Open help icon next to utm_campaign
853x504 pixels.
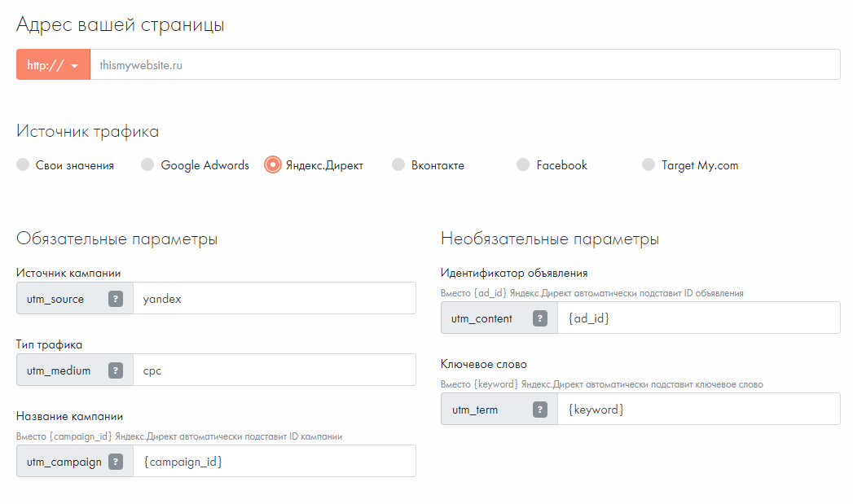point(116,462)
